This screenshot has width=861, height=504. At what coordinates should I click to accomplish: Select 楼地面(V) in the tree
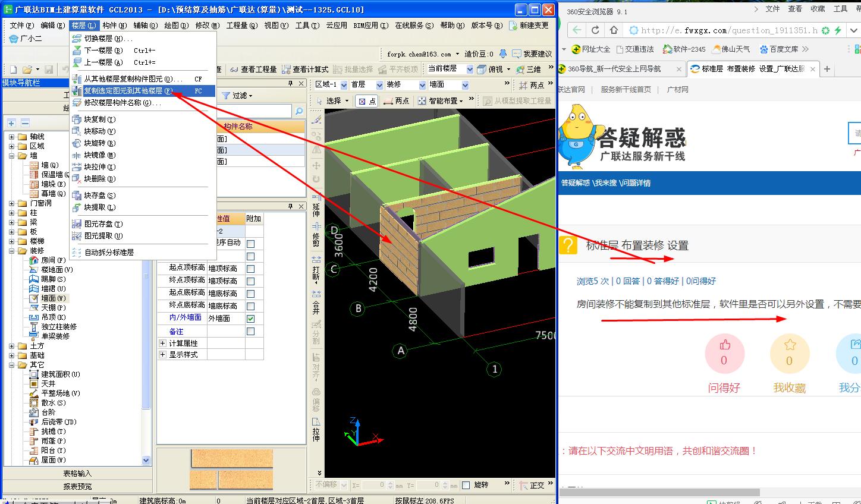(52, 270)
